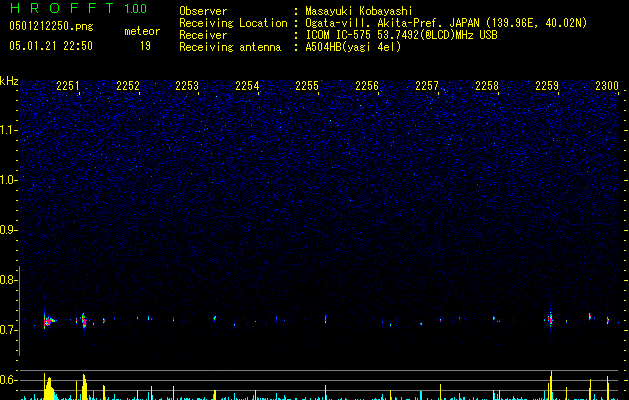Click the Observer label

pos(203,11)
